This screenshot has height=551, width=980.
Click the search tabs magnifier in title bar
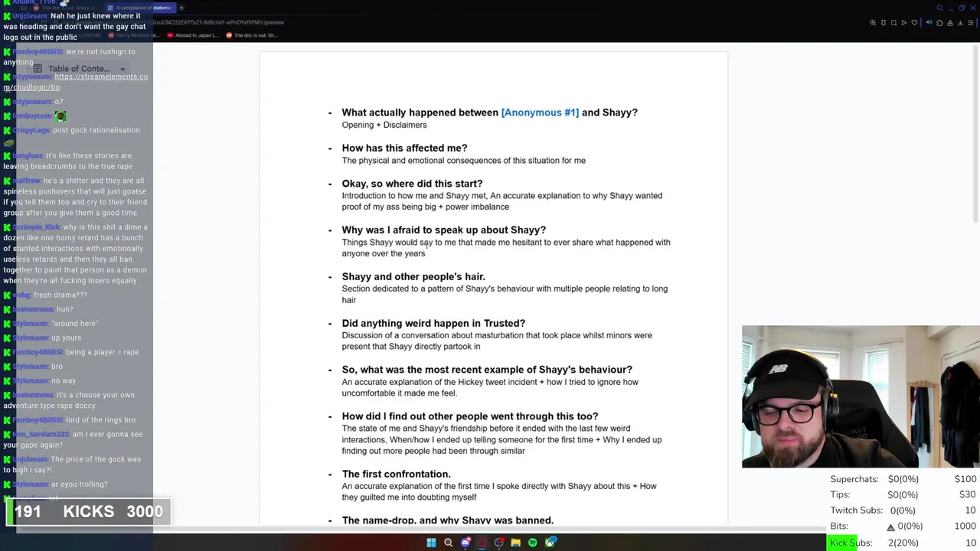pyautogui.click(x=939, y=8)
